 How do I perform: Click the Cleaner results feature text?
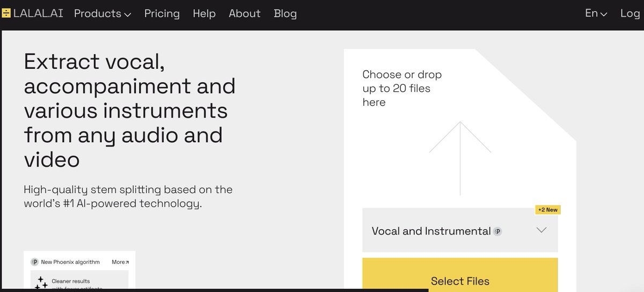click(71, 281)
